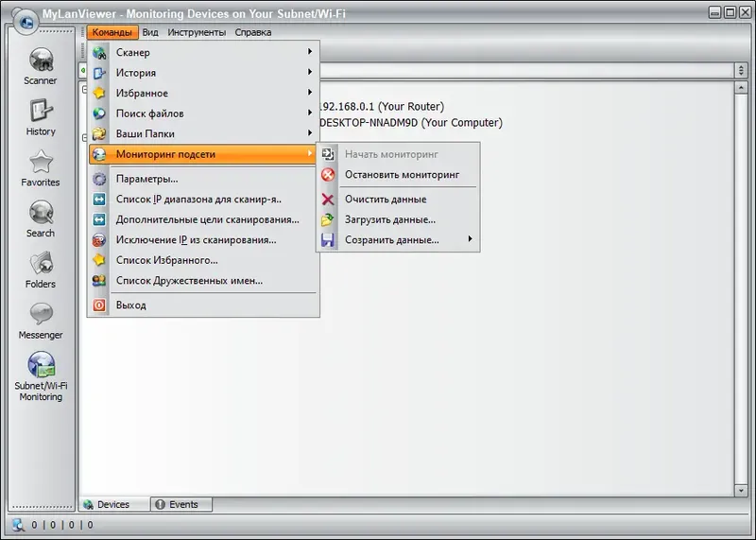Click the star icon beside Избранное
Viewport: 756px width, 540px height.
pyautogui.click(x=99, y=93)
